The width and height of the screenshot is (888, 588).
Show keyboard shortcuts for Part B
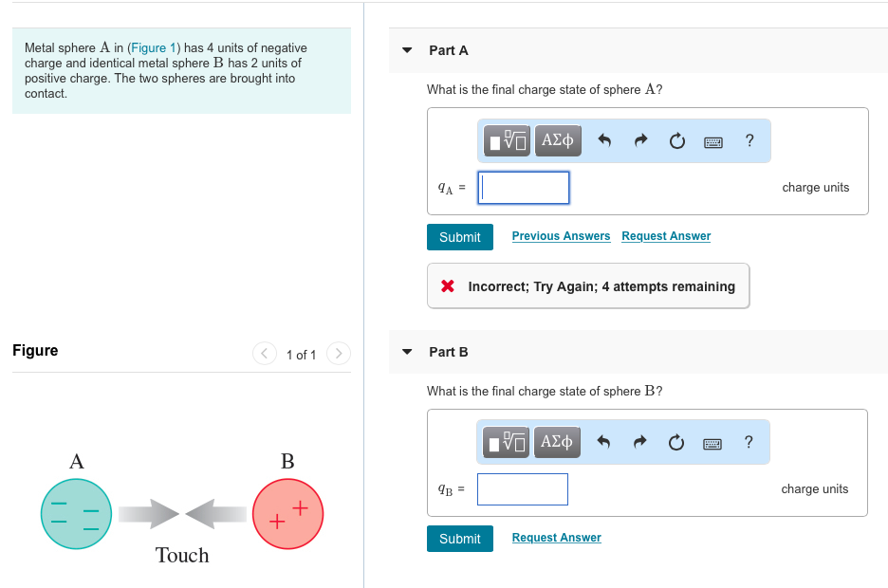[713, 442]
